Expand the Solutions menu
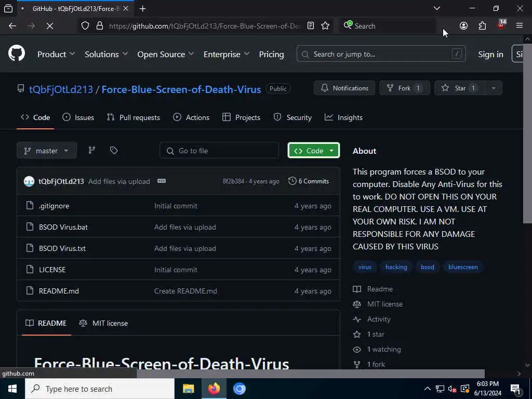 pyautogui.click(x=106, y=54)
